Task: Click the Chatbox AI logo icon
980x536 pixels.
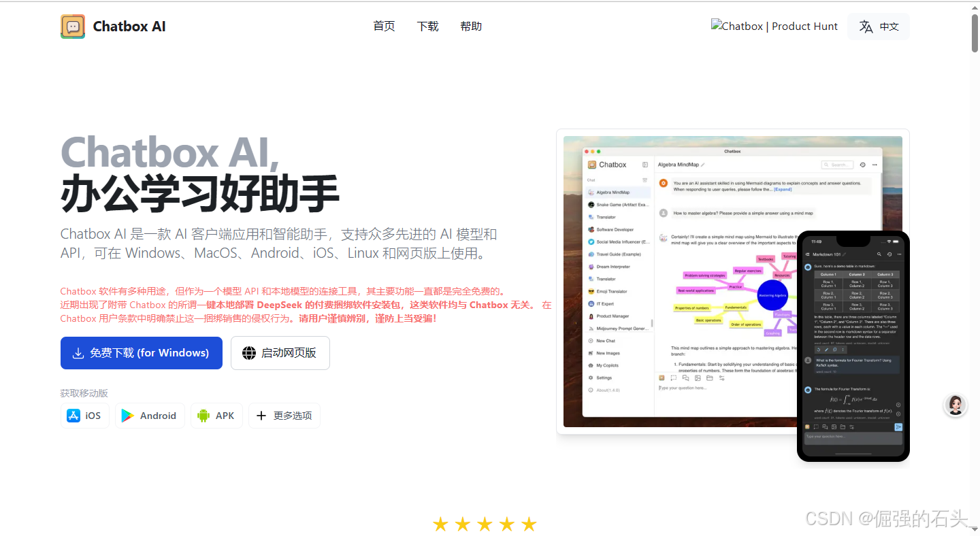Action: (x=73, y=27)
